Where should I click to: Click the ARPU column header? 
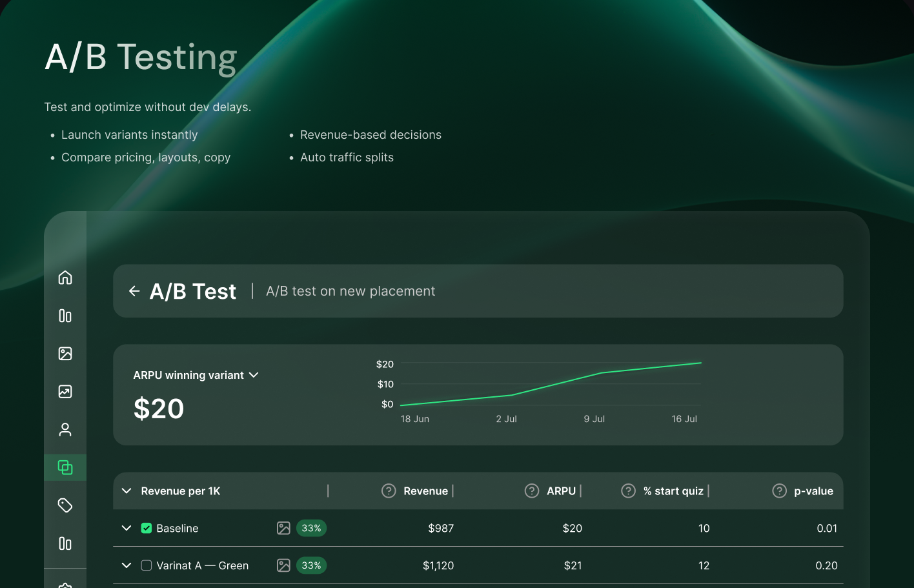click(x=561, y=491)
